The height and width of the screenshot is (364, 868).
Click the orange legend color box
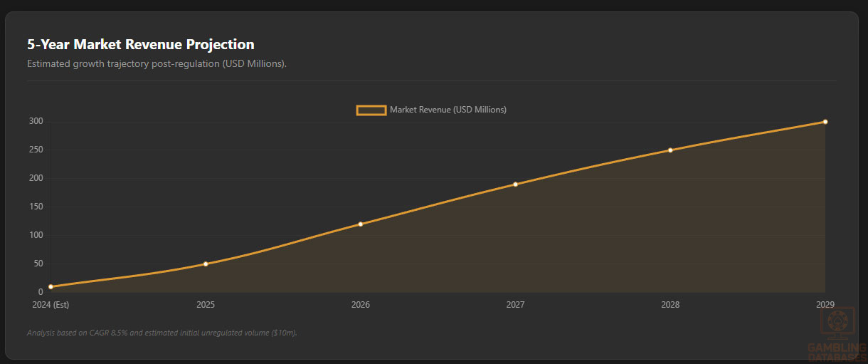371,110
